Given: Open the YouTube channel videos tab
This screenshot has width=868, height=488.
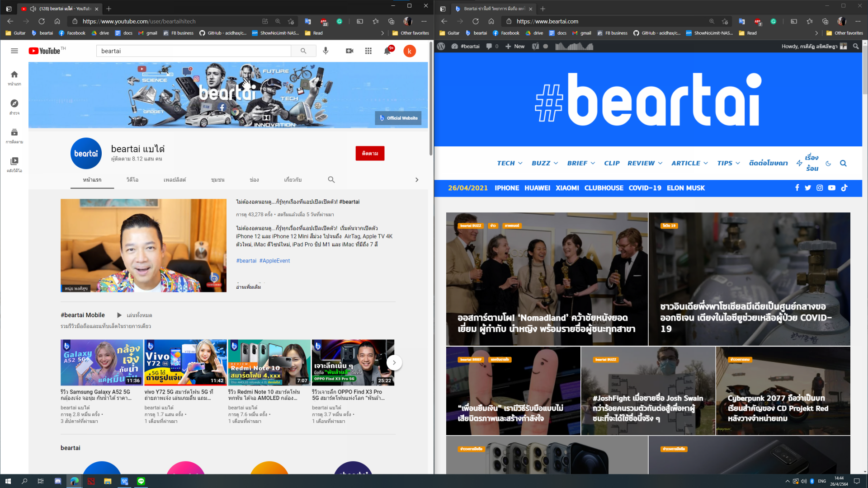Looking at the screenshot, I should click(132, 180).
